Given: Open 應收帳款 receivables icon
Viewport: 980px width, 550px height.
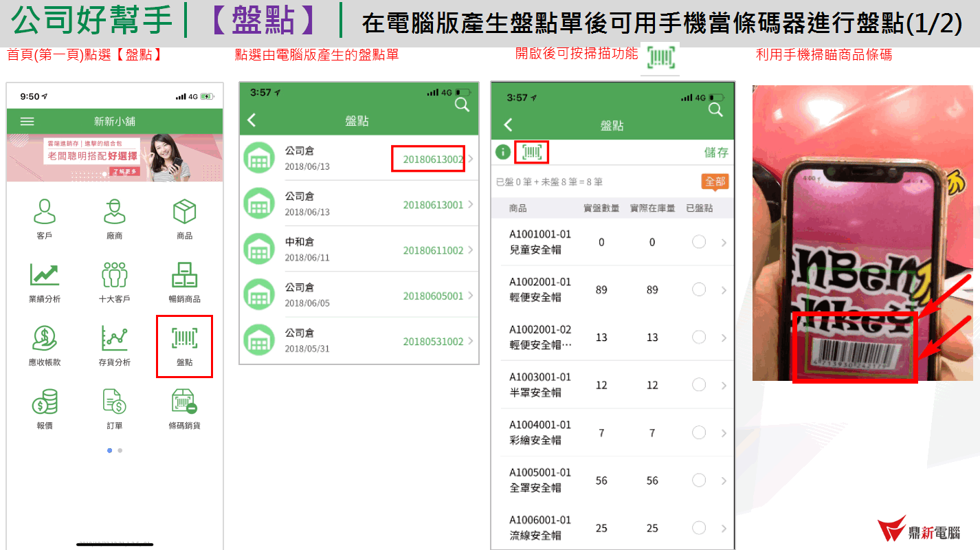Looking at the screenshot, I should point(45,338).
